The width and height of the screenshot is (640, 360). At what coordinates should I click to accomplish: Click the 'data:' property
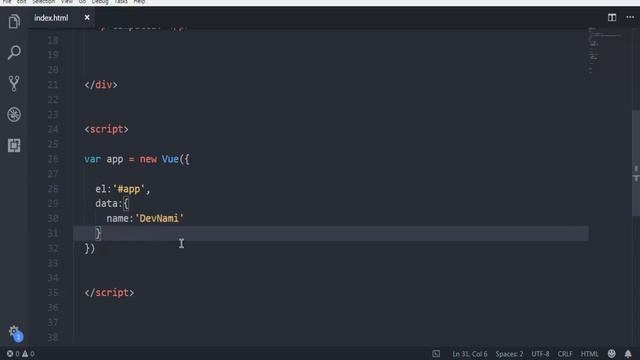point(109,204)
